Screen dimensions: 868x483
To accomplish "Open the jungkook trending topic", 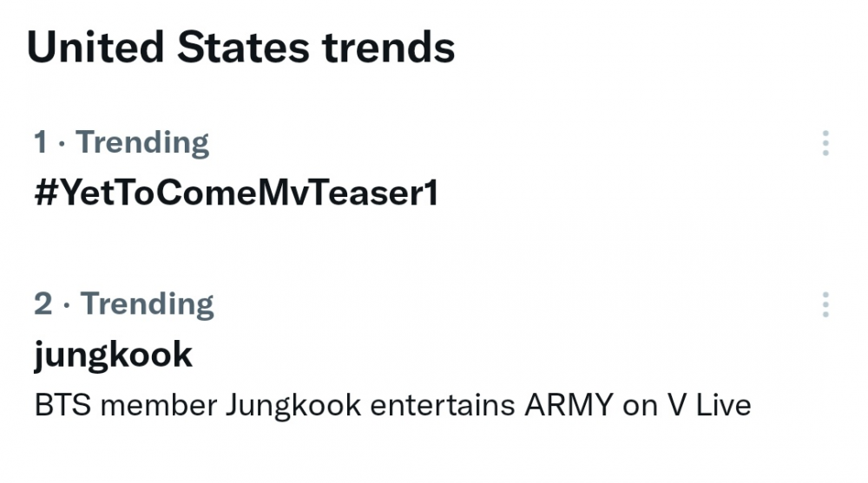I will pyautogui.click(x=113, y=355).
